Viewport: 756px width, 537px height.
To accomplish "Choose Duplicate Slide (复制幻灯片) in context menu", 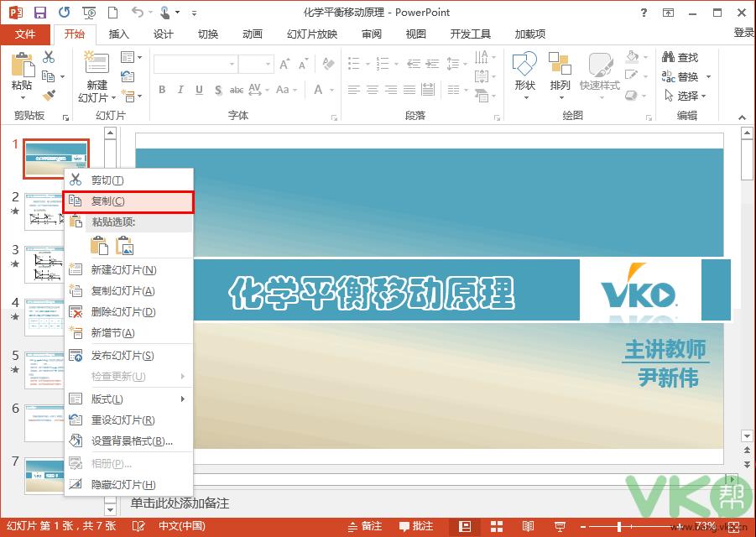I will 128,290.
